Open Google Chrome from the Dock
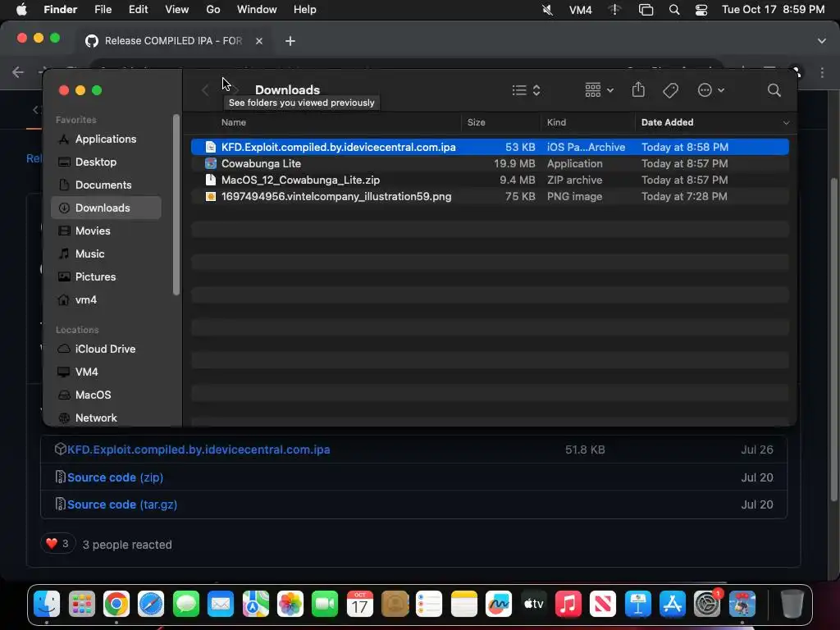The image size is (840, 630). [x=116, y=604]
